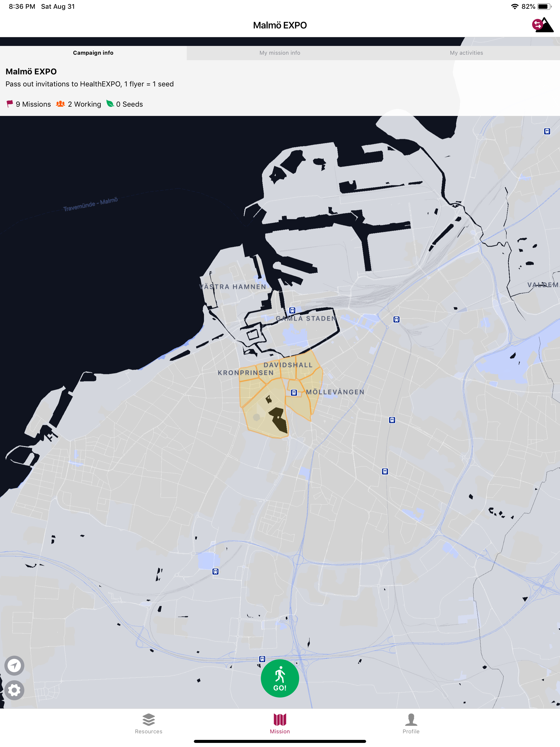This screenshot has width=560, height=747.
Task: Check the Wi-Fi status icon
Action: click(515, 6)
